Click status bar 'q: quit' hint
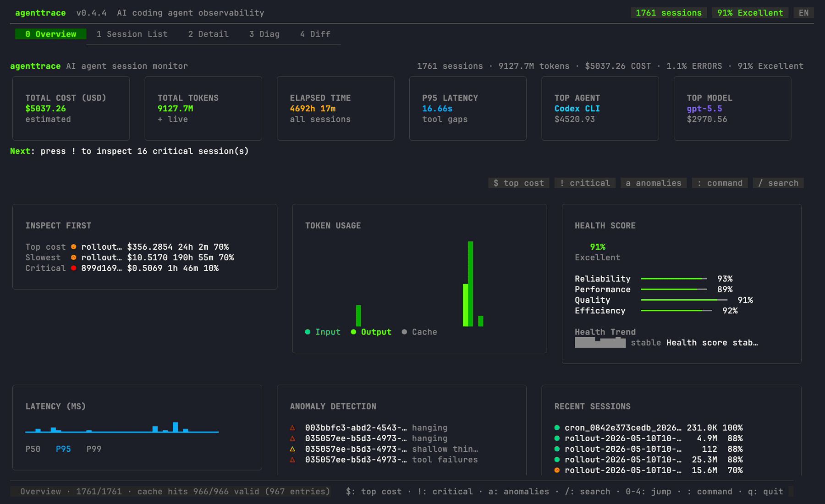This screenshot has height=504, width=825. [765, 491]
